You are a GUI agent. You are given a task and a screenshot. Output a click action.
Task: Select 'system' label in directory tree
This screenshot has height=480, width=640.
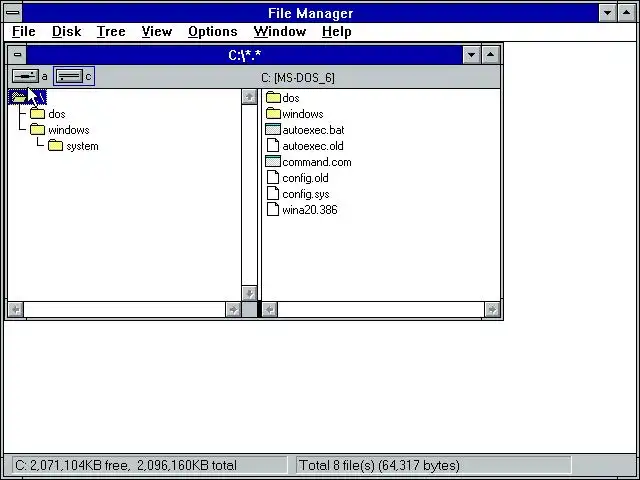coord(82,146)
